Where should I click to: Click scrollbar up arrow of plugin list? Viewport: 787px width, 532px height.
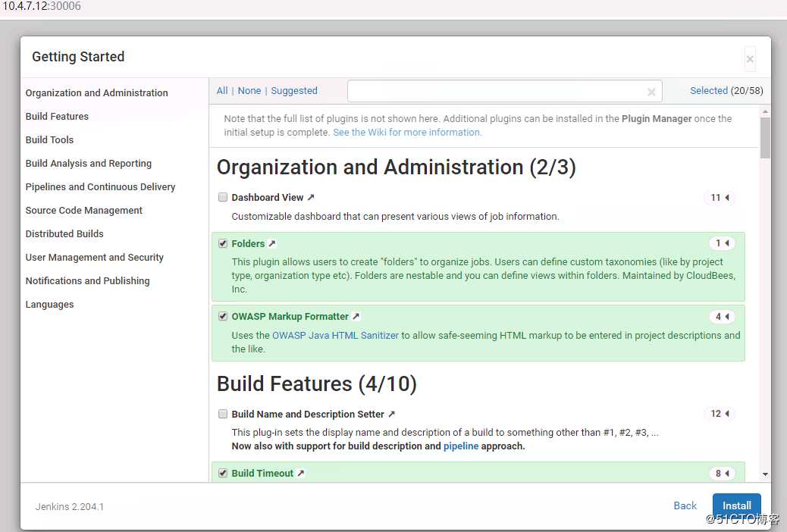pos(765,112)
